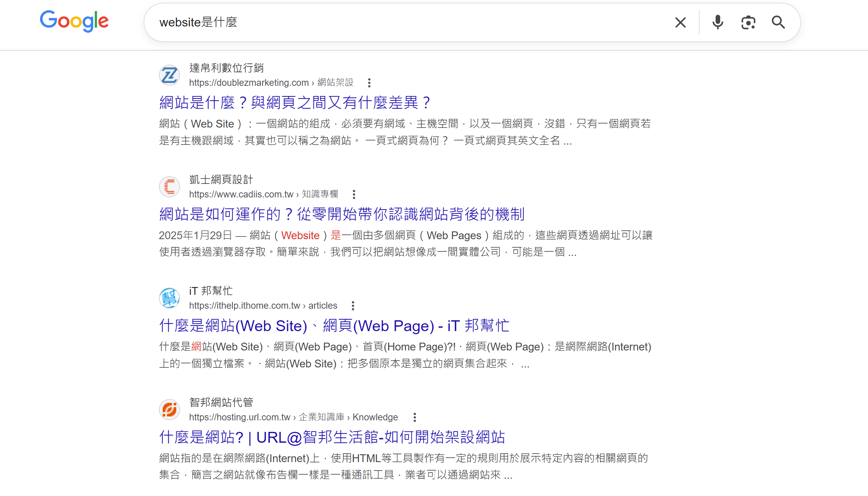Open more options for cadiis.com.tw result
Screen dimensions: 868x496
tap(354, 194)
